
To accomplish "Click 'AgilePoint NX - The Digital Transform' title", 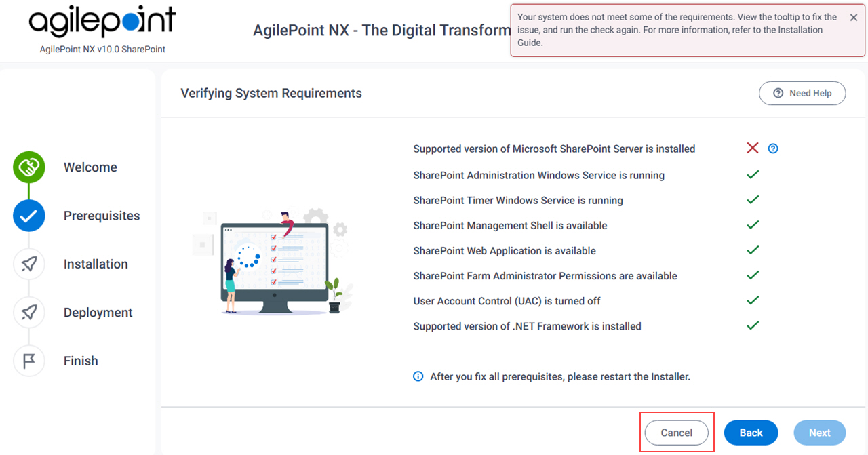I will [x=382, y=31].
